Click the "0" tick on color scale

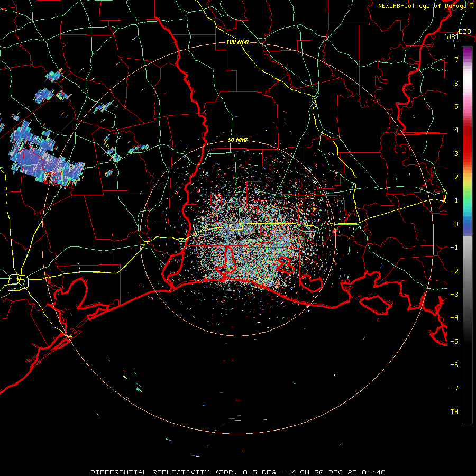pyautogui.click(x=456, y=224)
